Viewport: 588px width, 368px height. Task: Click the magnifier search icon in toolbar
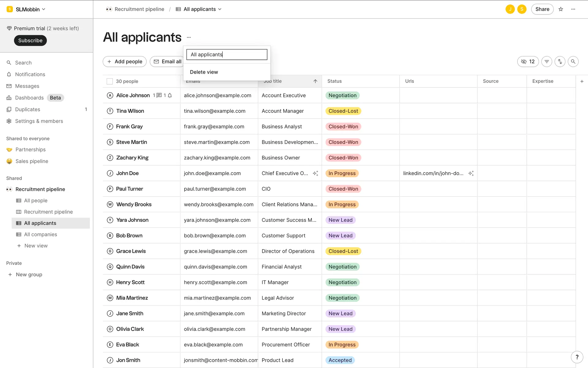[x=573, y=62]
